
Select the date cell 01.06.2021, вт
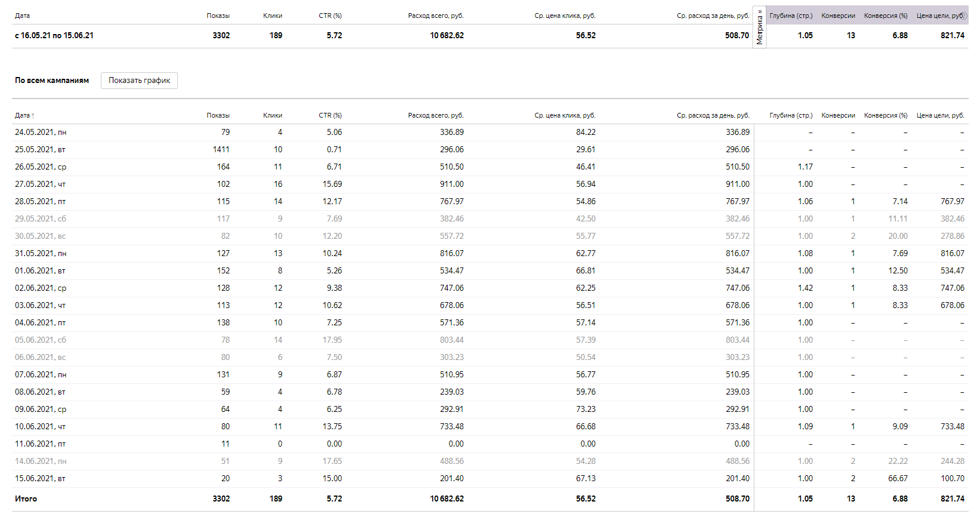[x=40, y=270]
